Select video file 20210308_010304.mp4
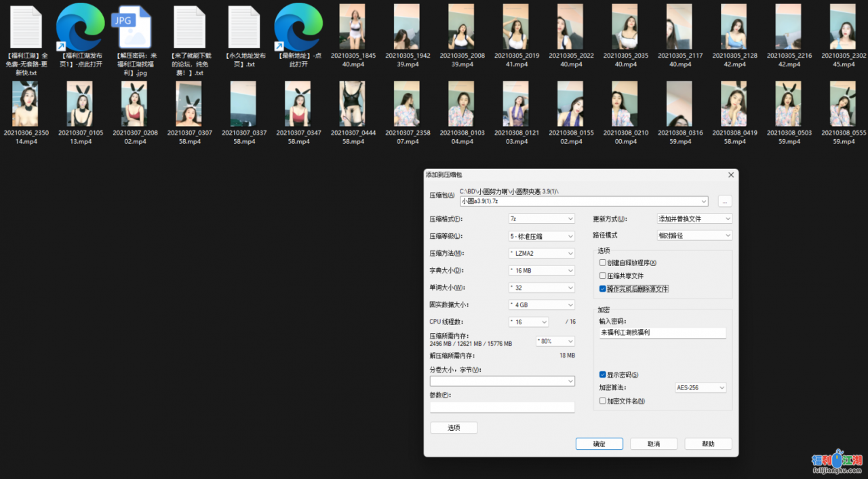Viewport: 868px width, 479px height. coord(461,104)
